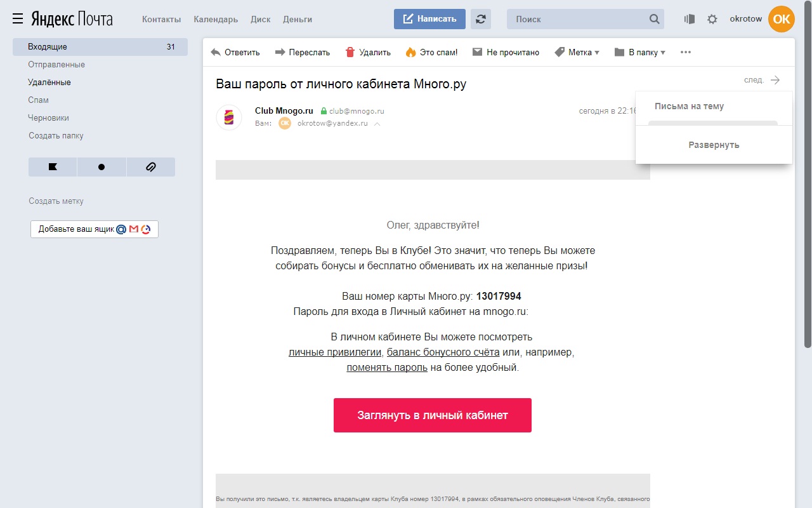The height and width of the screenshot is (508, 812).
Task: Click Развернуть in related letters panel
Action: click(714, 145)
